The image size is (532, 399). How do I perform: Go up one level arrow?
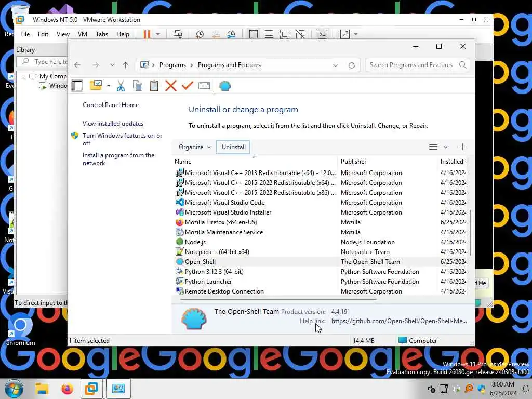(126, 65)
